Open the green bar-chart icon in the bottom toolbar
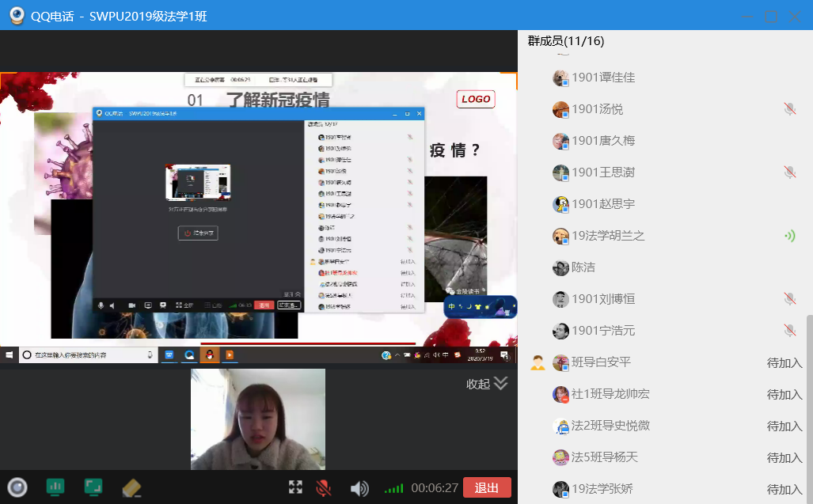The image size is (813, 504). (55, 487)
